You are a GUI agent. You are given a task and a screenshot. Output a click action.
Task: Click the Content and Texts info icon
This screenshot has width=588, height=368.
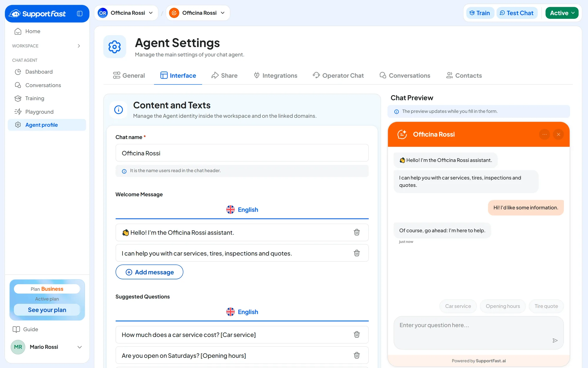tap(118, 110)
